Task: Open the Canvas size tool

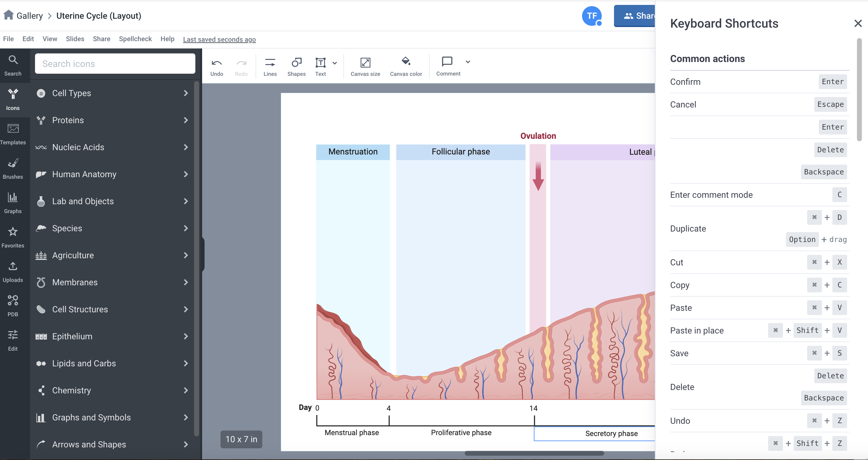Action: [x=365, y=66]
